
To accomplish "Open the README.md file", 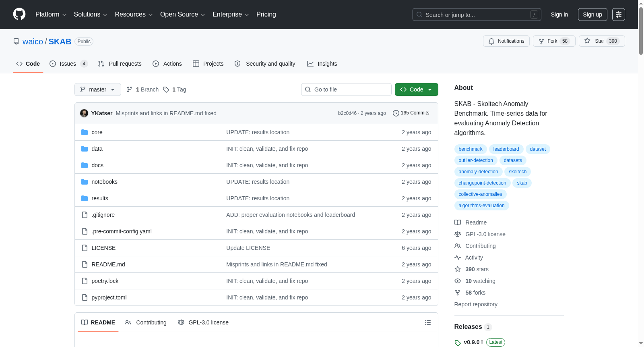I will [x=108, y=264].
